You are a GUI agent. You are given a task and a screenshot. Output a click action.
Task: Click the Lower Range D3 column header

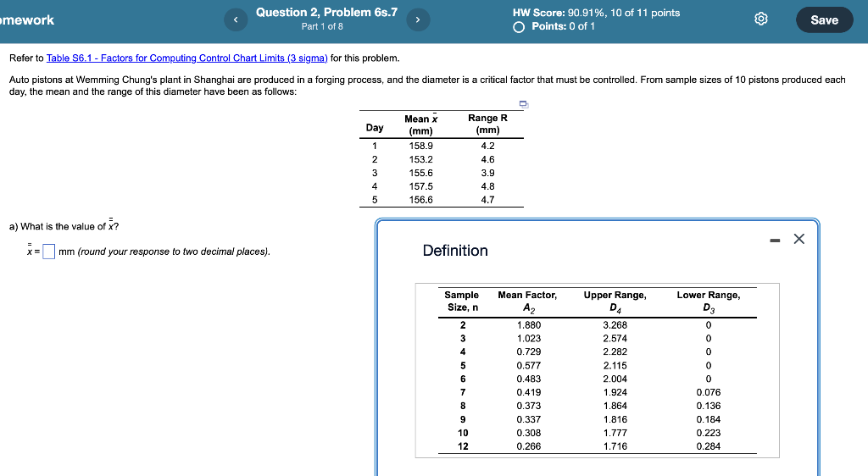(708, 302)
